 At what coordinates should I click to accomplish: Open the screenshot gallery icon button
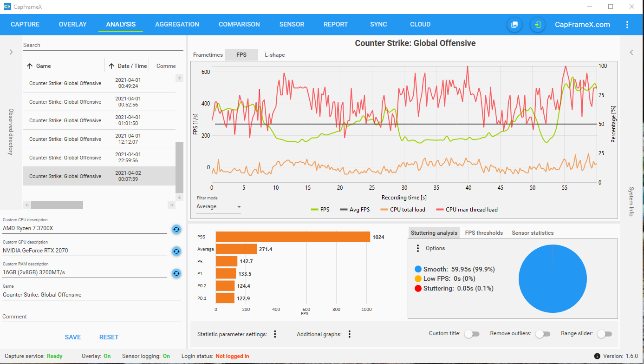(514, 25)
